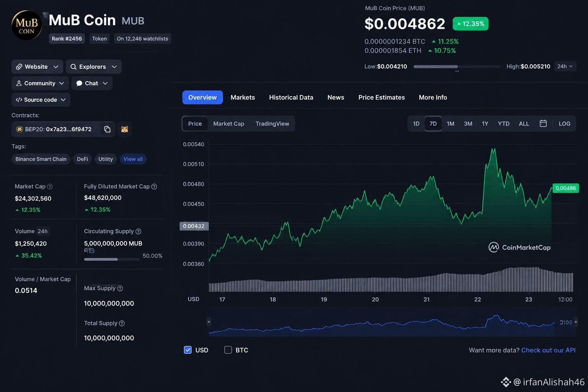The image size is (588, 392).
Task: Click the chart range navigator mini chart
Action: (x=392, y=322)
